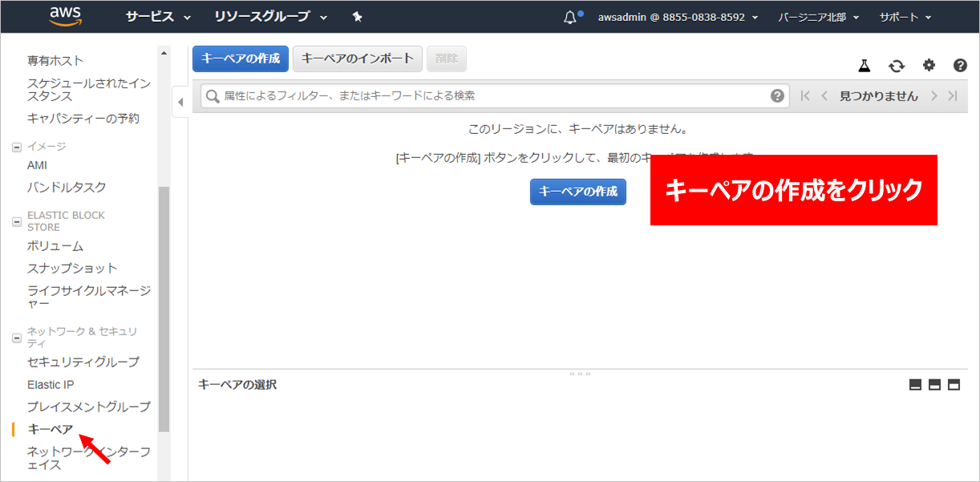Collapse the イメージ section
The image size is (980, 482).
point(16,147)
